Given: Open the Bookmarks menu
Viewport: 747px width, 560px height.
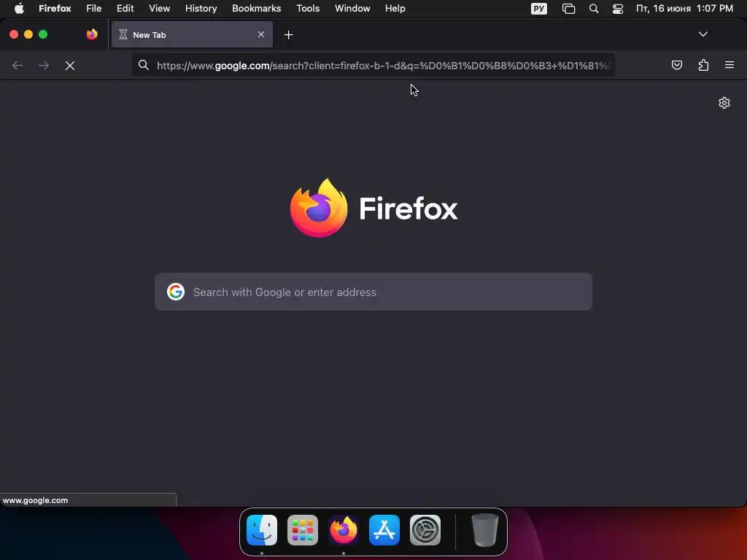Looking at the screenshot, I should pyautogui.click(x=256, y=9).
